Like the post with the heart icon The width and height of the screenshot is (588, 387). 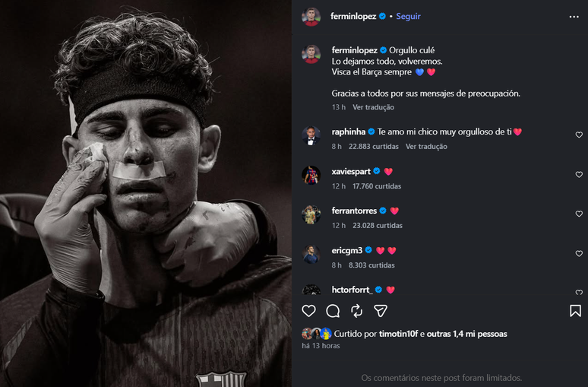click(x=308, y=311)
